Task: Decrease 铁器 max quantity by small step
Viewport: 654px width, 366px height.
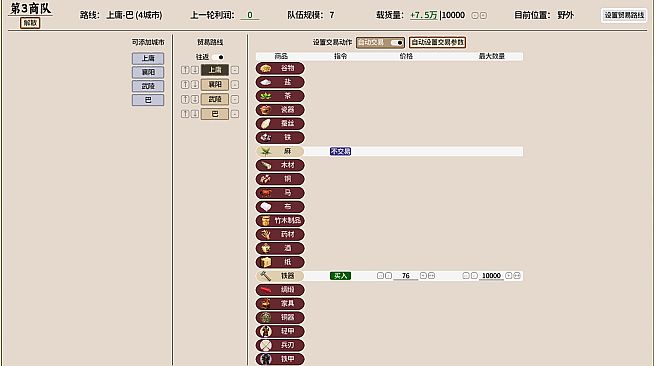Action: [x=474, y=276]
